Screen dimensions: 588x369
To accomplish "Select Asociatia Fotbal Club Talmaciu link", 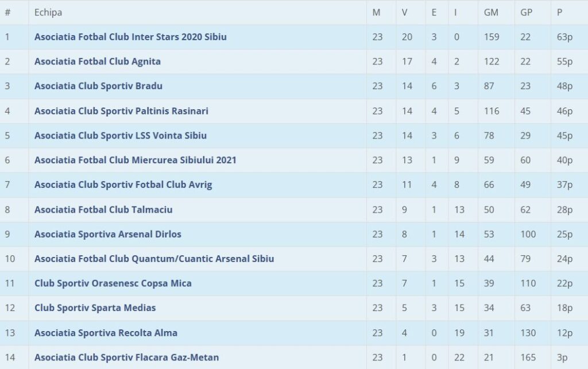I will 103,209.
